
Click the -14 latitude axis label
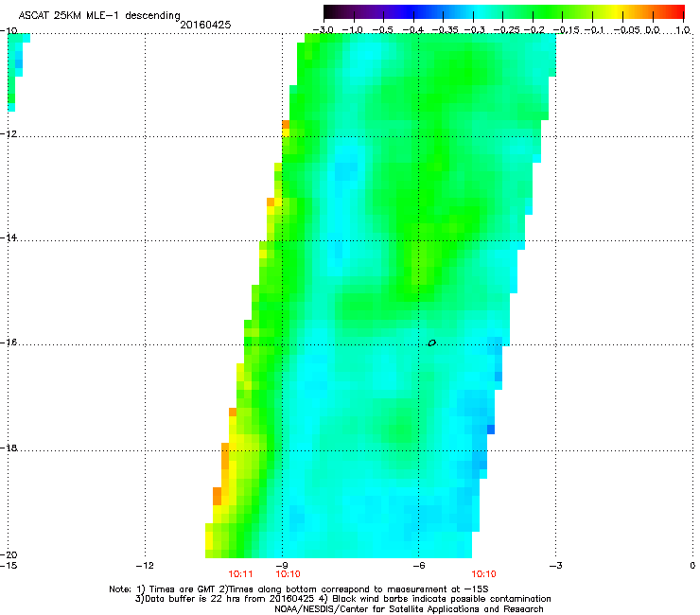pos(9,238)
